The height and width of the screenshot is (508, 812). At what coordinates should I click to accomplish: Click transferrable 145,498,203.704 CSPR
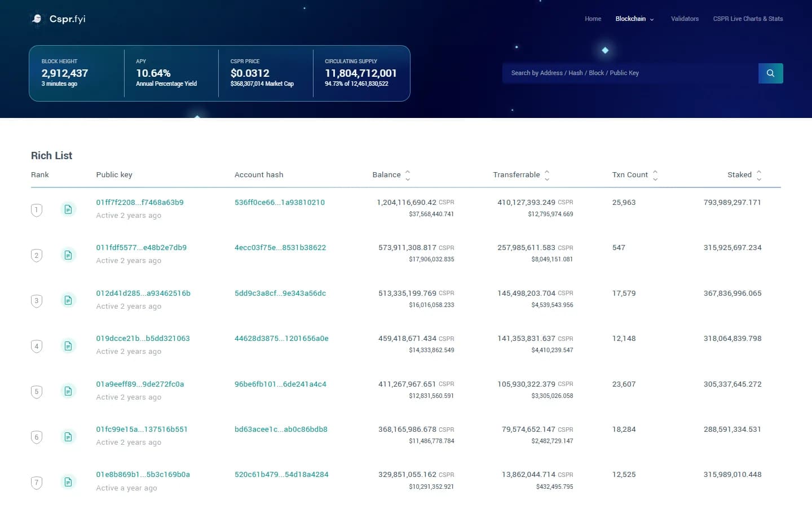point(535,293)
